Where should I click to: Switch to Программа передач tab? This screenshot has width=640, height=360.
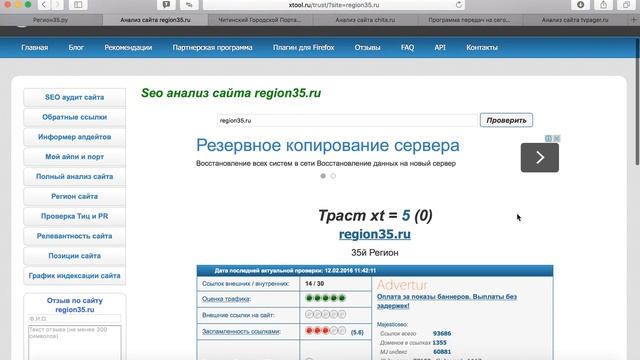[x=470, y=20]
